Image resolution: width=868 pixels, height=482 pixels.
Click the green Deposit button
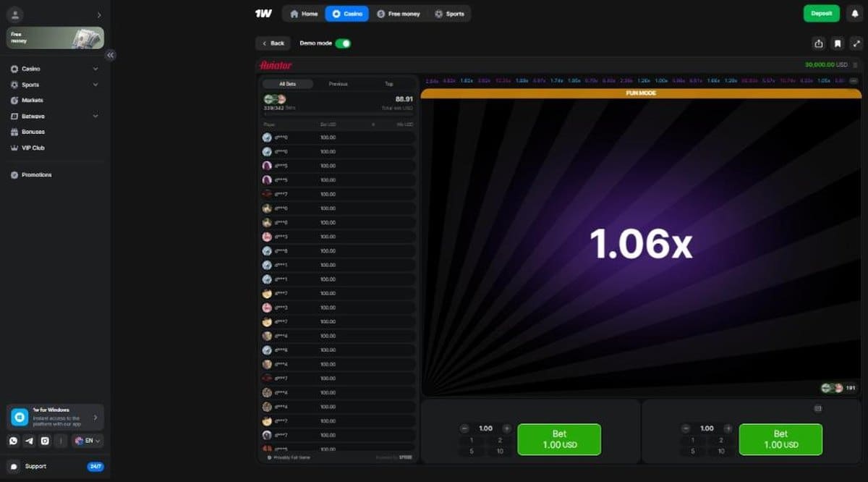pos(822,14)
